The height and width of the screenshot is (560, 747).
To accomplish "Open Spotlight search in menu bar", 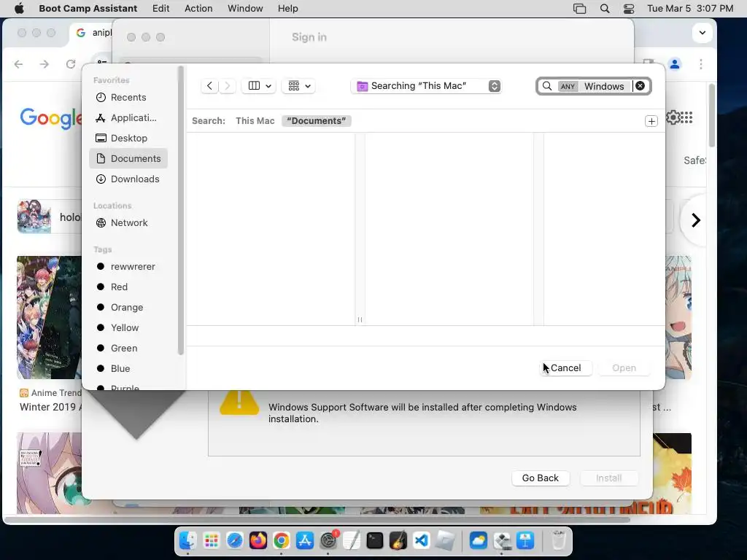I will (x=605, y=9).
